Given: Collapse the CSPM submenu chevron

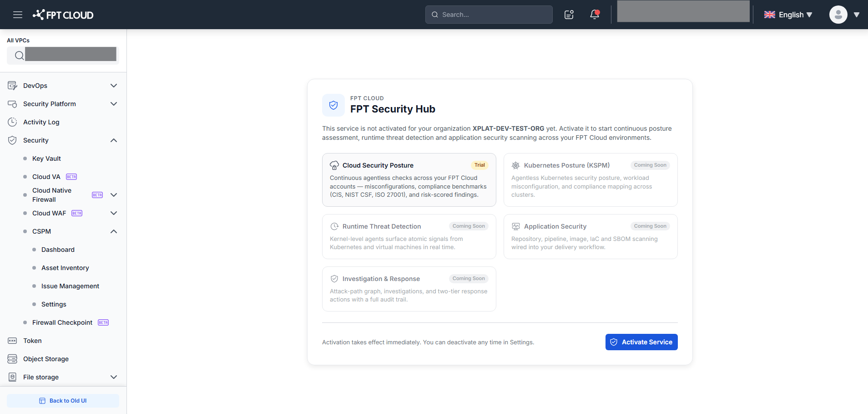Looking at the screenshot, I should tap(114, 231).
